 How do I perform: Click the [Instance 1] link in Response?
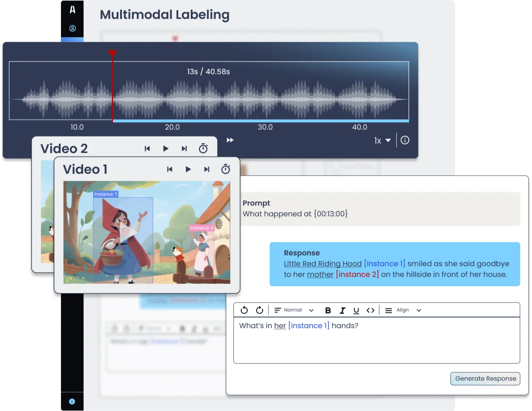(x=384, y=264)
